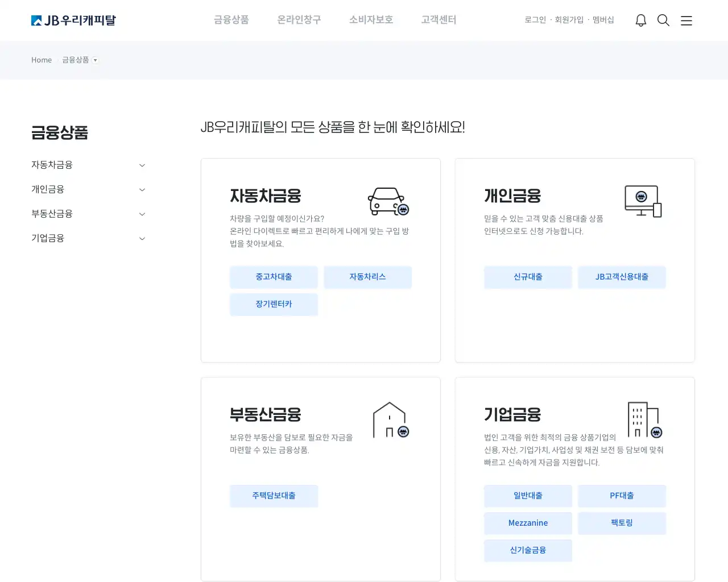Click the text '차량을 구입할 예정이신가요?'
The height and width of the screenshot is (582, 728).
[x=277, y=219]
